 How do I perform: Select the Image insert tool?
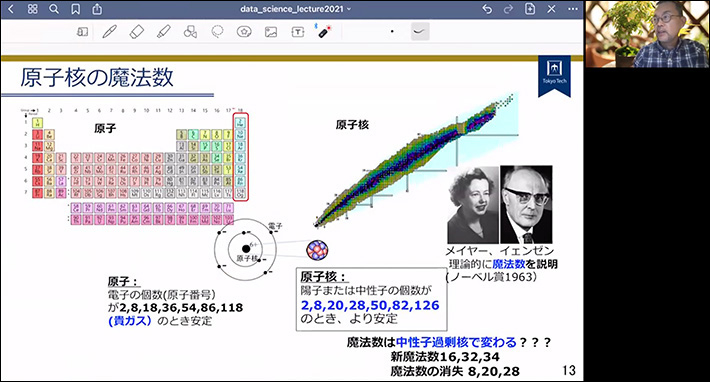tap(271, 32)
